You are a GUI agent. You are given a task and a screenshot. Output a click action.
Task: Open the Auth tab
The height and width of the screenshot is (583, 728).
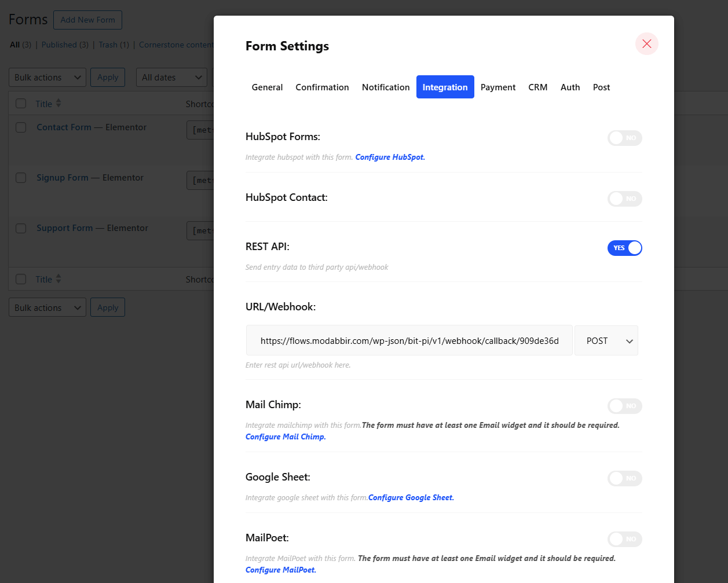pos(570,87)
